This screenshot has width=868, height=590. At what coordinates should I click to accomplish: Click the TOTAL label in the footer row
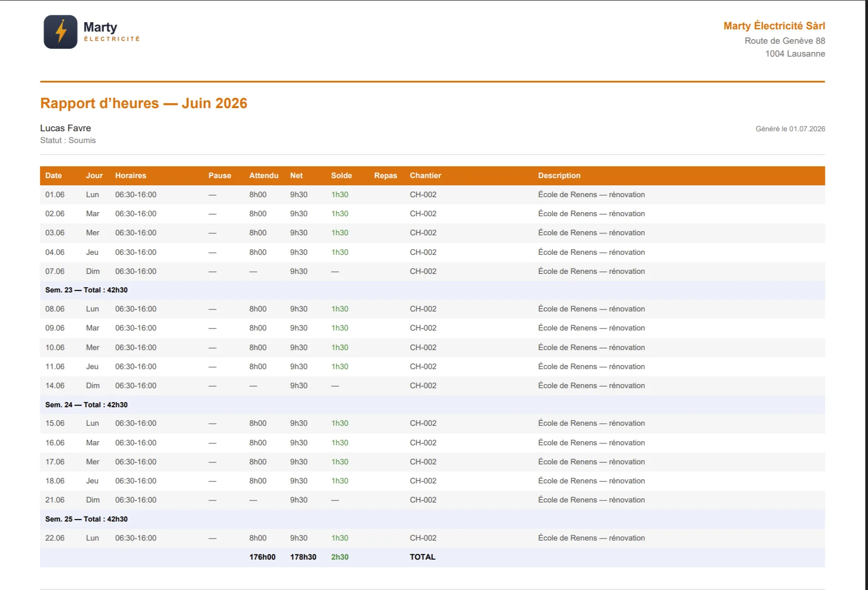(422, 557)
